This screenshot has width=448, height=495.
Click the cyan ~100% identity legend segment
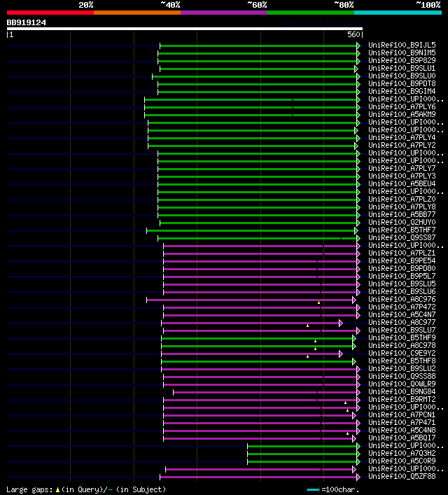coord(398,13)
